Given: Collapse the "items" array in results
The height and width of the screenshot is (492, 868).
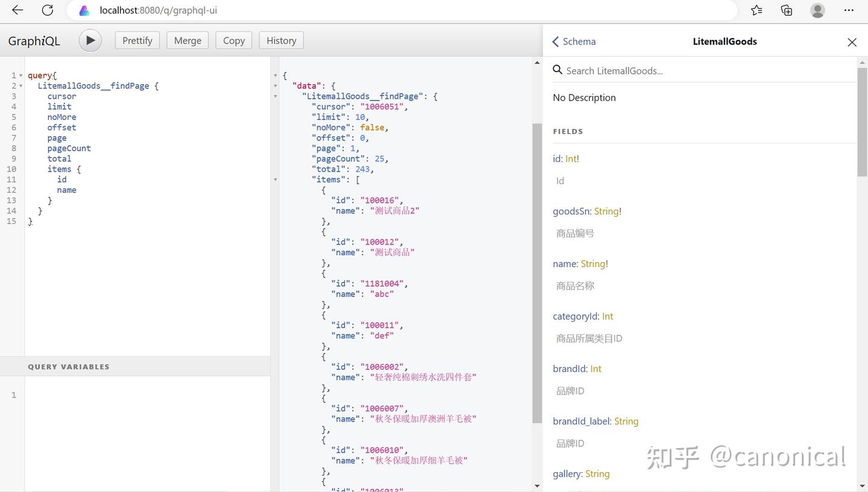Looking at the screenshot, I should coord(275,179).
